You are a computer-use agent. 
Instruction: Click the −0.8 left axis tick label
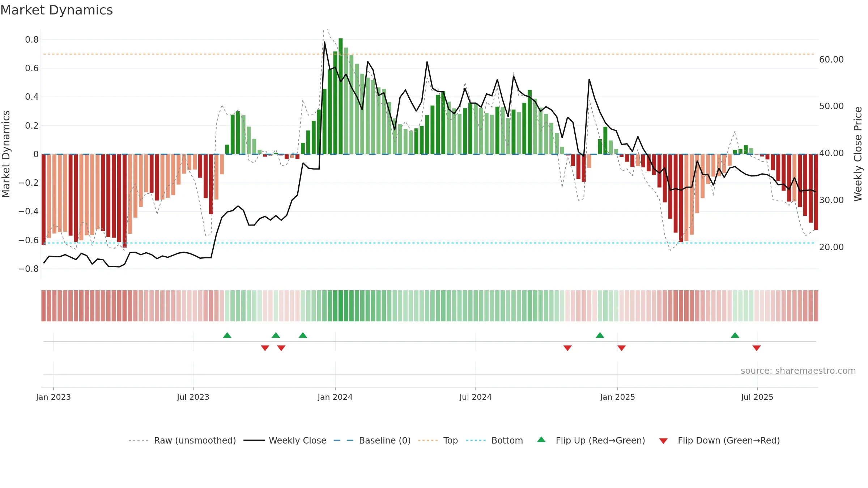coord(29,269)
